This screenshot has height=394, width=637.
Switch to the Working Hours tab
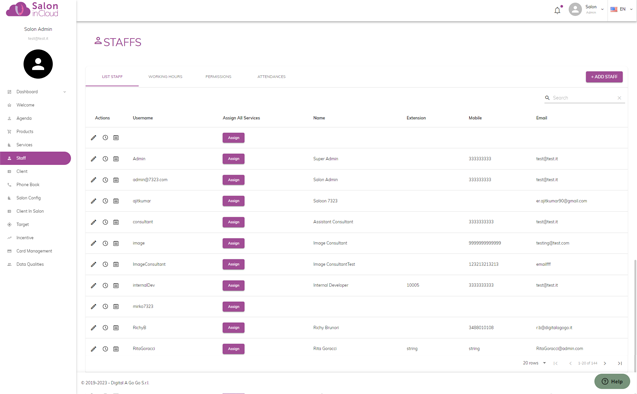click(x=165, y=77)
